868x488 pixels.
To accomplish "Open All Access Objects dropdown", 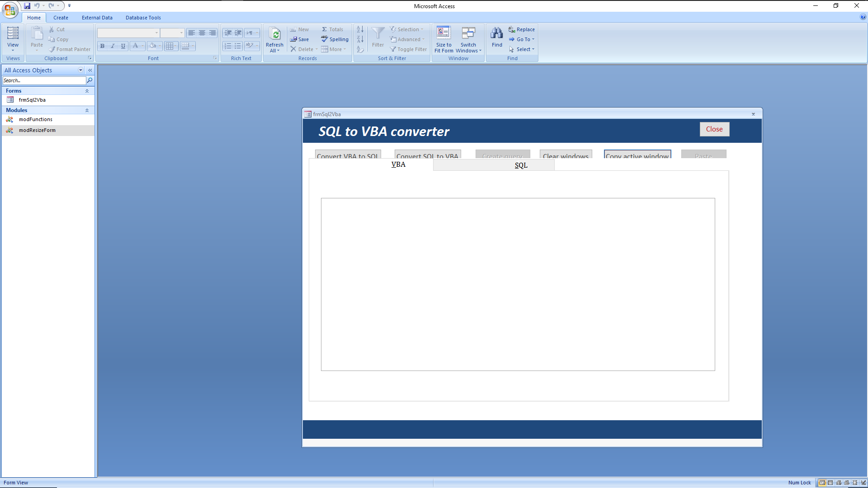I will click(x=80, y=70).
